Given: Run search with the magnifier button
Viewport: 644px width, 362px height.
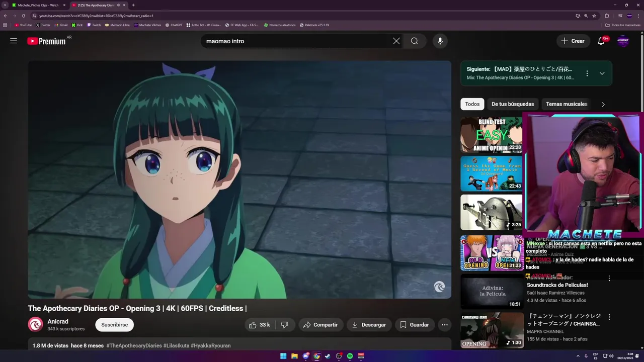Looking at the screenshot, I should click(x=415, y=41).
